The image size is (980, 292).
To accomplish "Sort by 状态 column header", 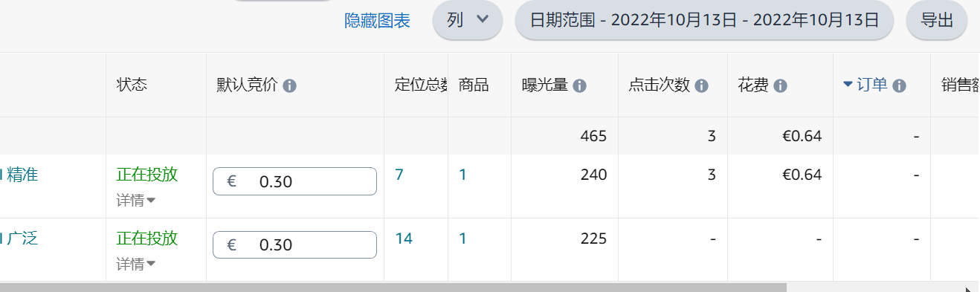I will coord(132,85).
